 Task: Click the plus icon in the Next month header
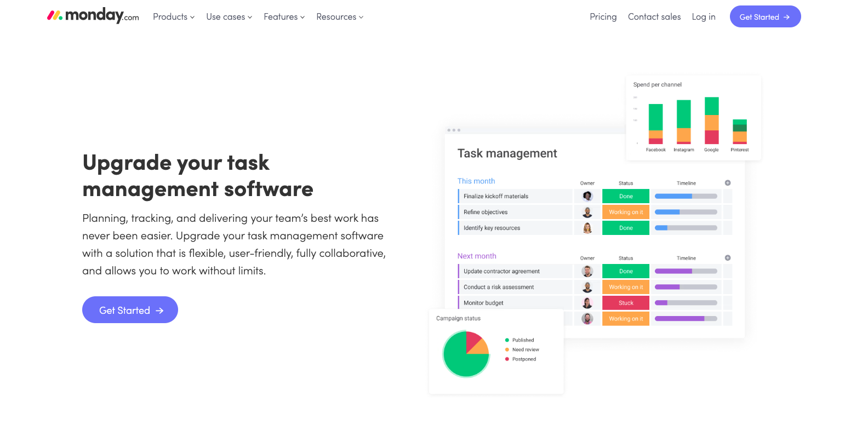pos(728,258)
